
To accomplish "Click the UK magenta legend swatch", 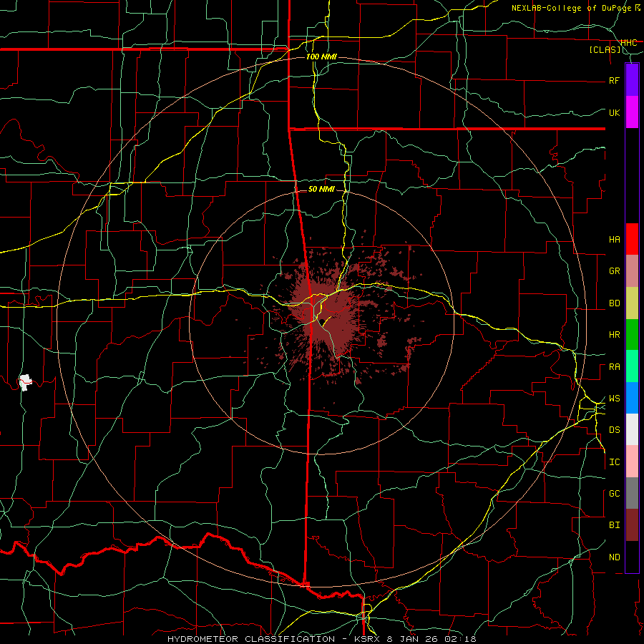I will pyautogui.click(x=632, y=112).
